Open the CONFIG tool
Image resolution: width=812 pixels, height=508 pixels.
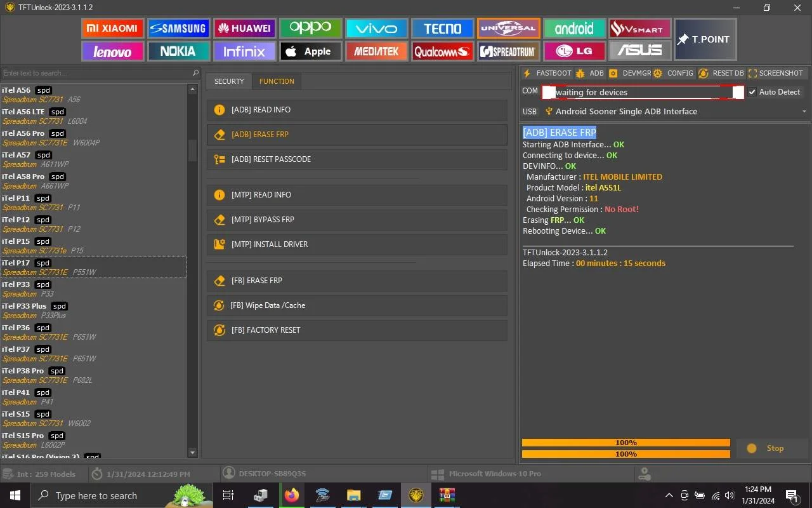click(x=673, y=73)
